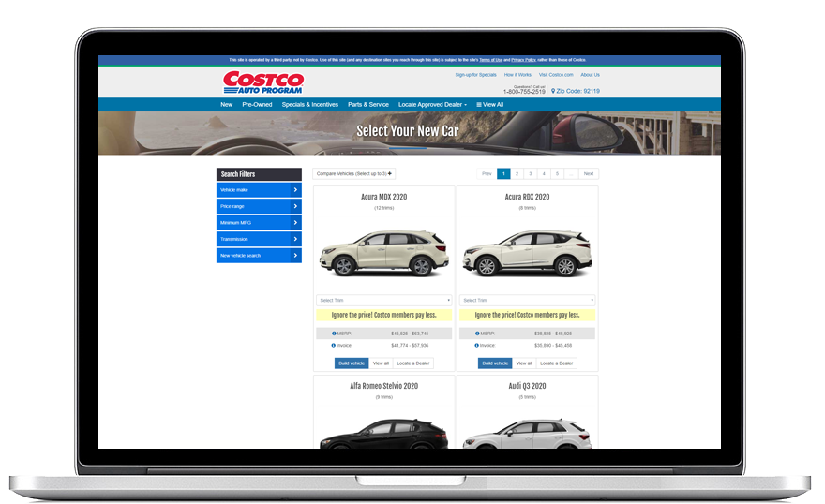Go to the Prev page

click(487, 173)
